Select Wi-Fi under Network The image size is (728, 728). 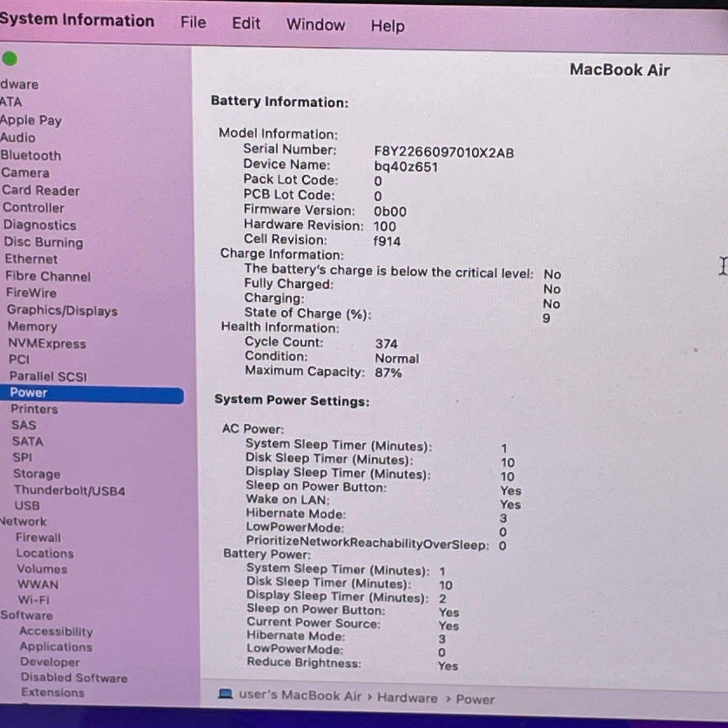click(x=33, y=600)
